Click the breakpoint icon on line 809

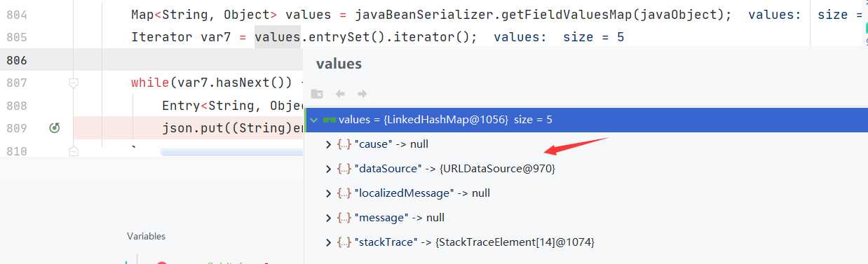(x=55, y=128)
